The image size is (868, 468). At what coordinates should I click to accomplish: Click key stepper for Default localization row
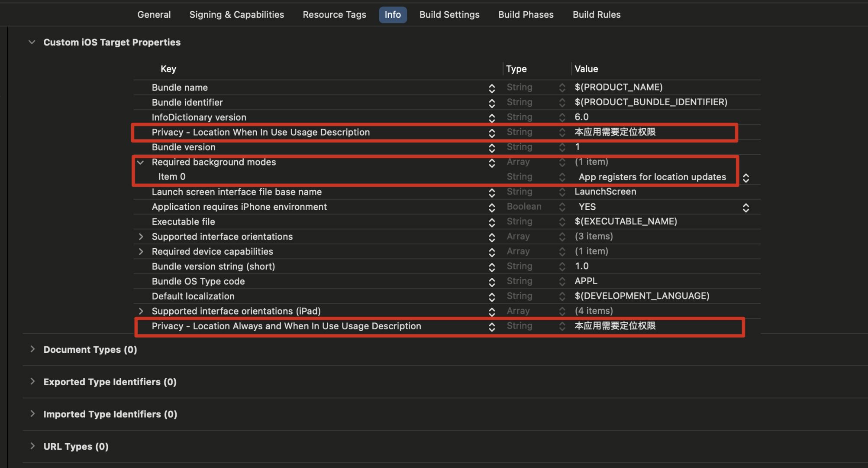491,297
